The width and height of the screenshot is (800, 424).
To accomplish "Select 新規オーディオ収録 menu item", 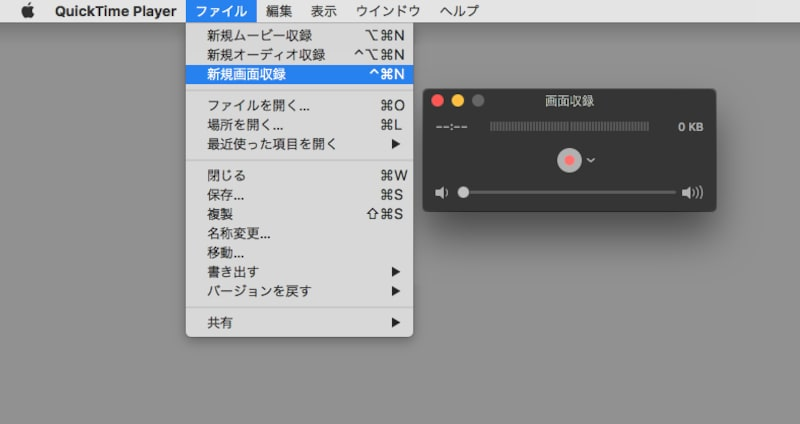I will pyautogui.click(x=299, y=55).
